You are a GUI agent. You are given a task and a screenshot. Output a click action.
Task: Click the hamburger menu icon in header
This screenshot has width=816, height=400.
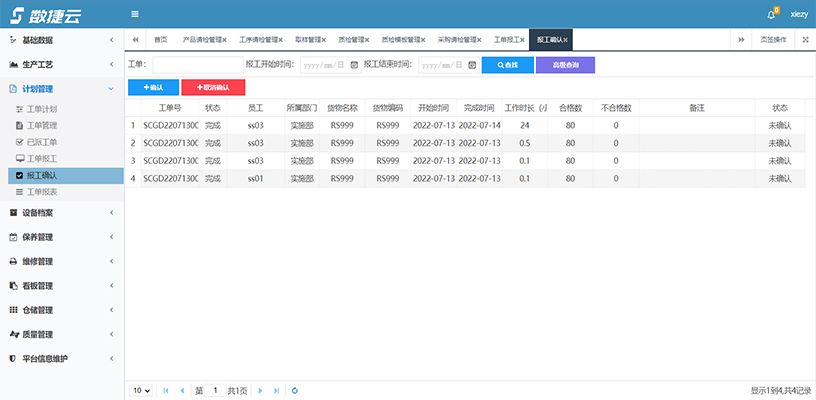pos(135,14)
